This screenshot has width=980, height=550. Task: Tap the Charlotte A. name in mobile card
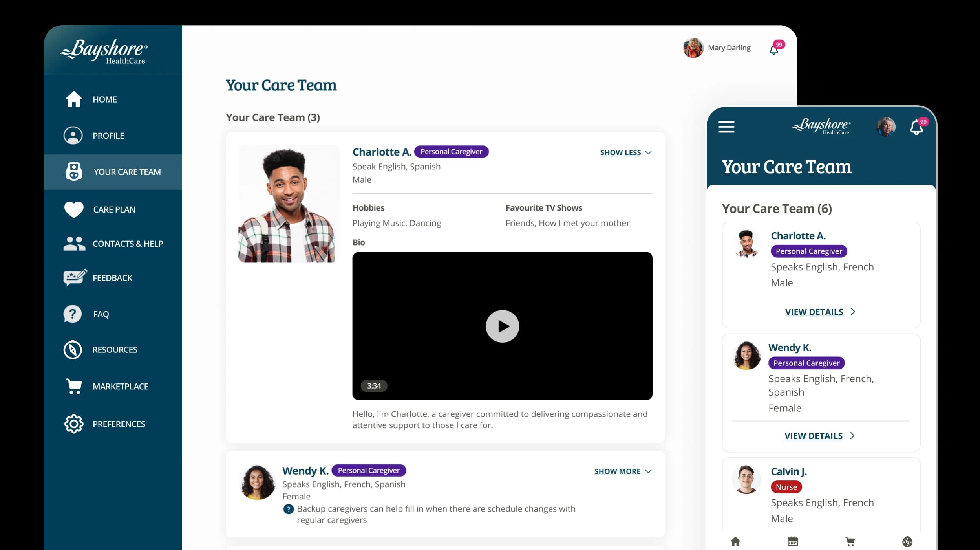tap(798, 236)
